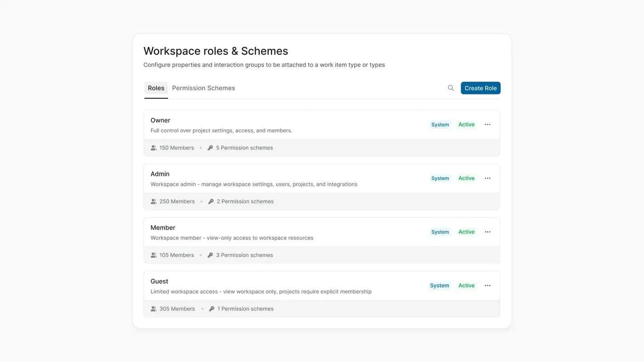Click the 5 Permission schemes label
Viewport: 644px width, 362px height.
244,148
